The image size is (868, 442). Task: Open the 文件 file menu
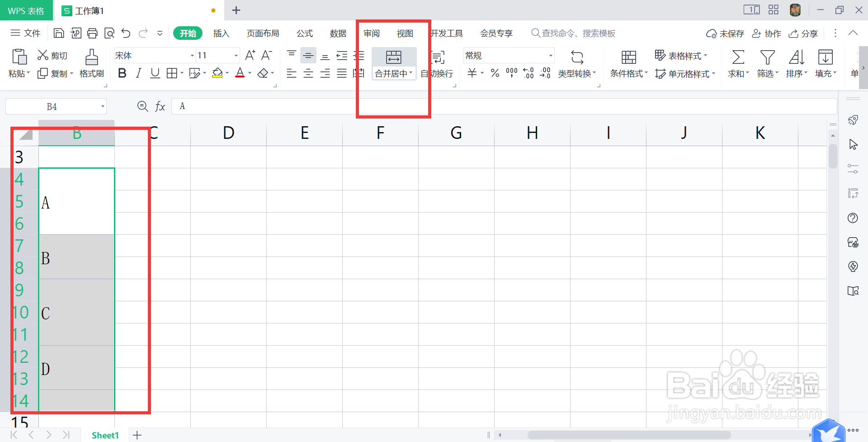(x=26, y=33)
